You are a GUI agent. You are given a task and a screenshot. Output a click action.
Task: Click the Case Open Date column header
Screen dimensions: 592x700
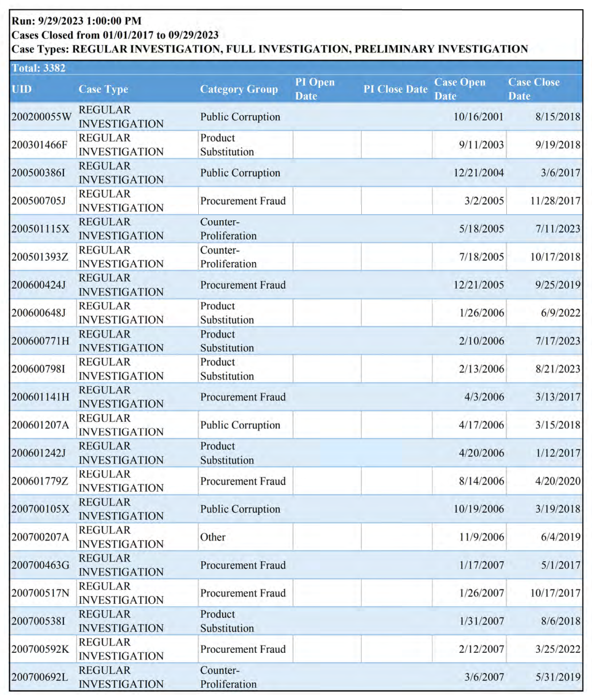tap(460, 89)
